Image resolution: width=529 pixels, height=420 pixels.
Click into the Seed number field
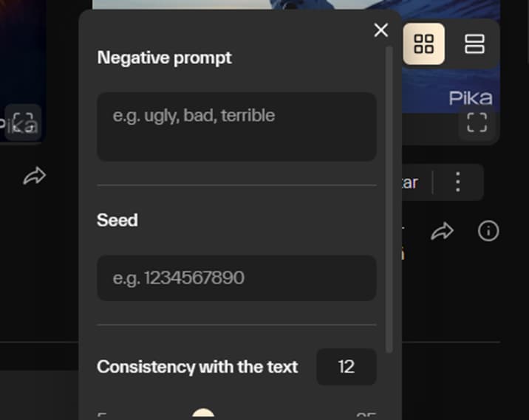[x=236, y=278]
